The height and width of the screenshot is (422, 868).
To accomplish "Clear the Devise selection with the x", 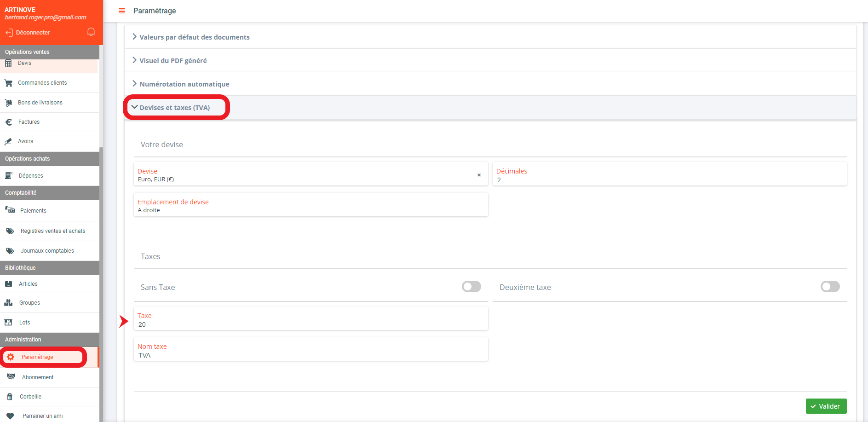I will (x=479, y=175).
